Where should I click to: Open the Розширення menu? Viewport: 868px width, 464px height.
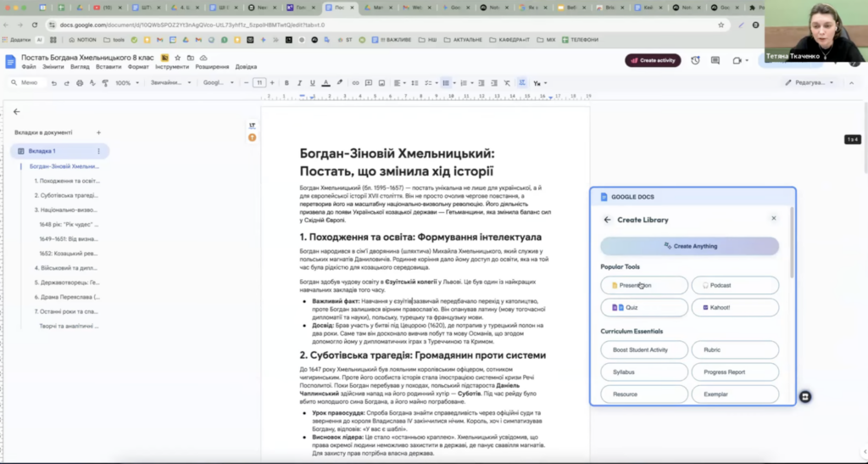[212, 67]
